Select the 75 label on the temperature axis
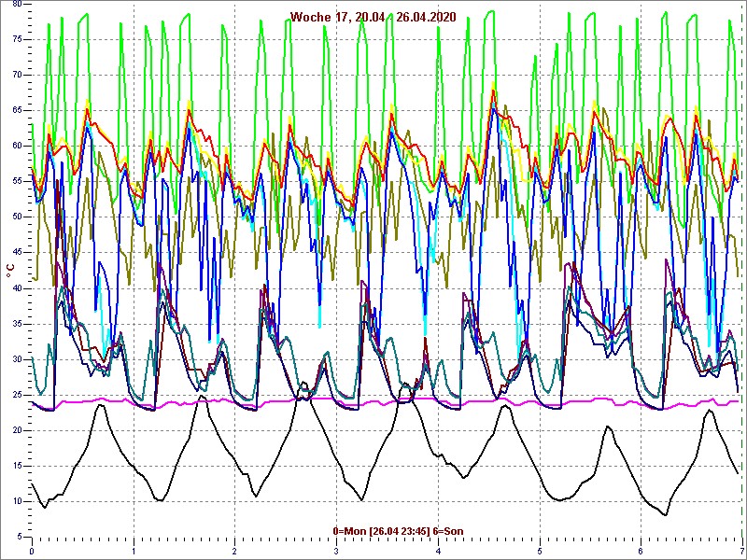This screenshot has height=560, width=747. (17, 39)
